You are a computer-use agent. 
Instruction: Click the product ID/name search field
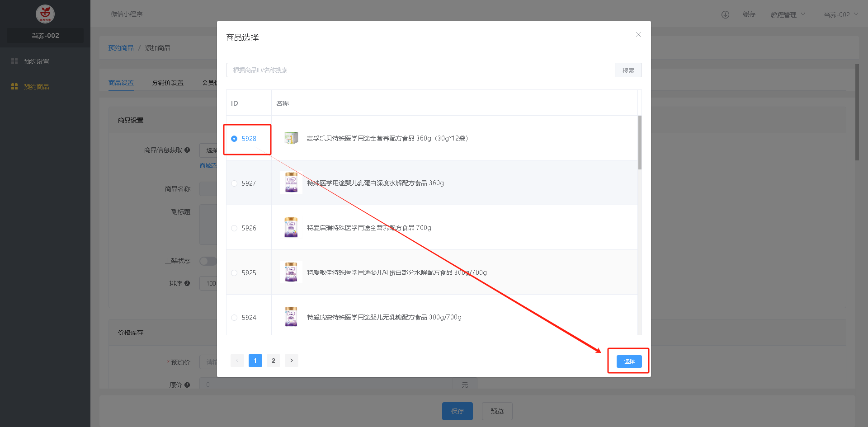tap(420, 70)
